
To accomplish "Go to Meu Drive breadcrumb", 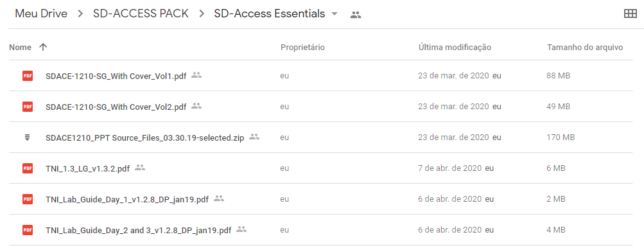I will (x=41, y=13).
